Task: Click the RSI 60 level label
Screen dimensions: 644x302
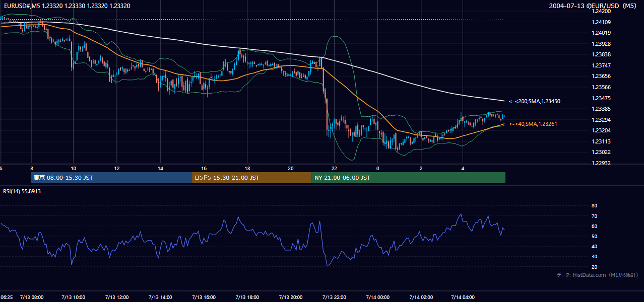Action: coord(594,226)
